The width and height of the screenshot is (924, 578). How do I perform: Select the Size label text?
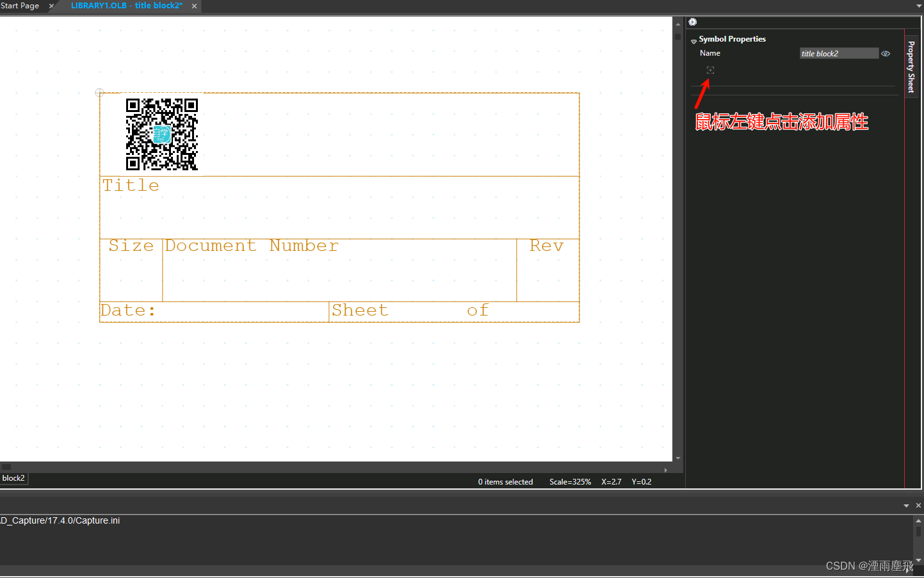point(131,246)
